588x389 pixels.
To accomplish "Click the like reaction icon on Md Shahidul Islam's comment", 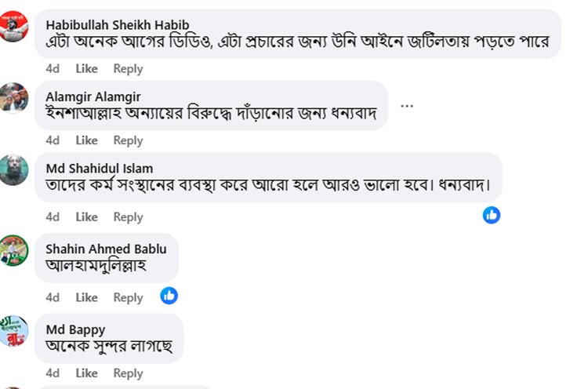I will (x=492, y=215).
